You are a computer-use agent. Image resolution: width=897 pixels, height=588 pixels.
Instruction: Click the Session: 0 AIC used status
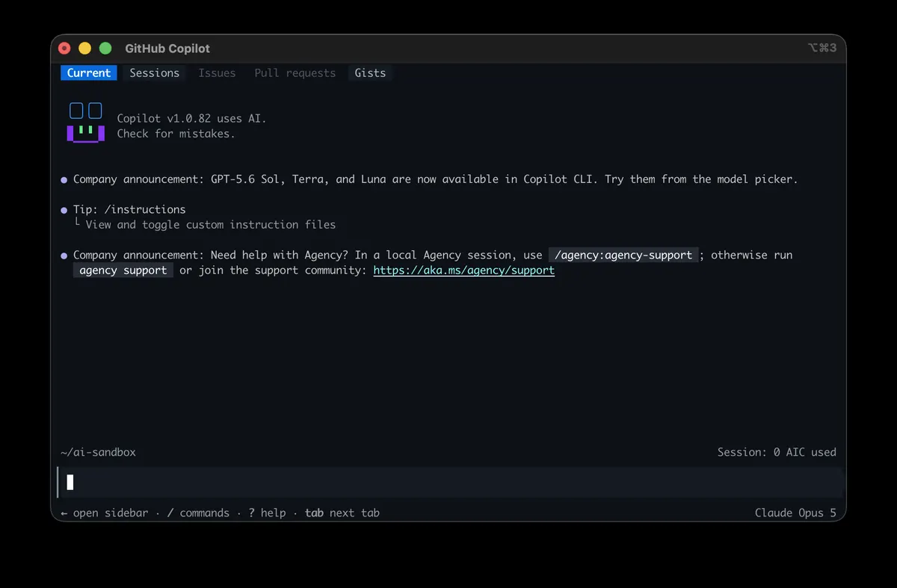click(x=777, y=452)
